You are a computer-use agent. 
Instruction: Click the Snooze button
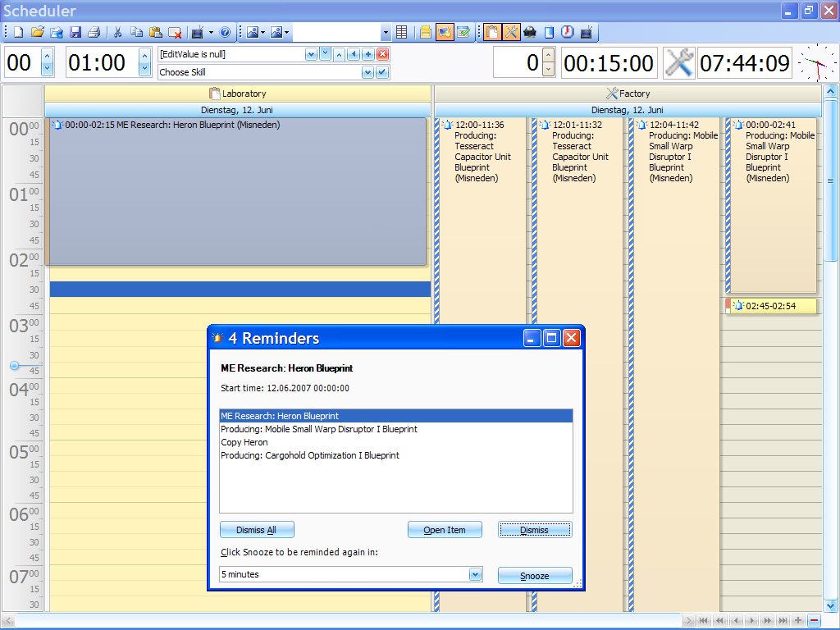[535, 576]
